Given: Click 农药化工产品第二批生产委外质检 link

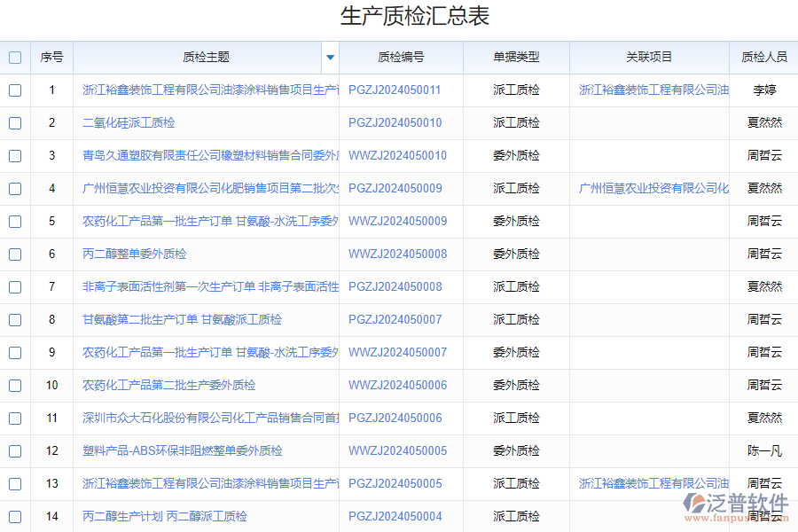Looking at the screenshot, I should 168,386.
